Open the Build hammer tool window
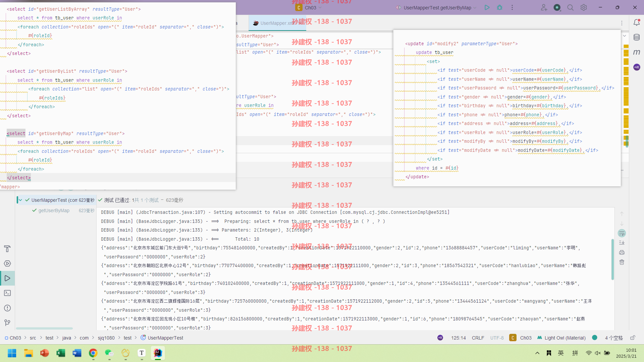This screenshot has height=362, width=644. (7, 249)
